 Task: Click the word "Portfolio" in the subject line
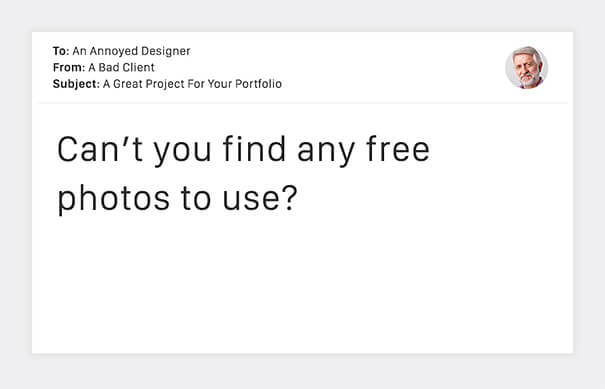(x=259, y=84)
